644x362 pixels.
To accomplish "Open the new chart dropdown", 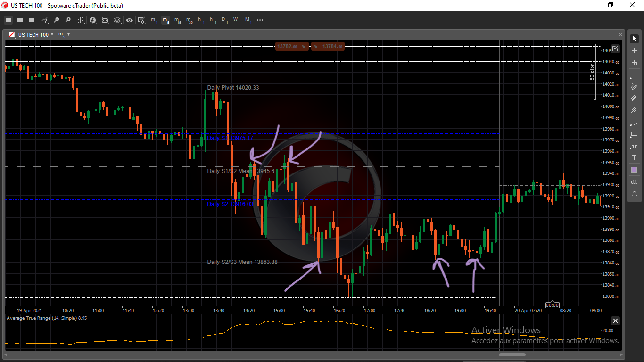I will 44,20.
